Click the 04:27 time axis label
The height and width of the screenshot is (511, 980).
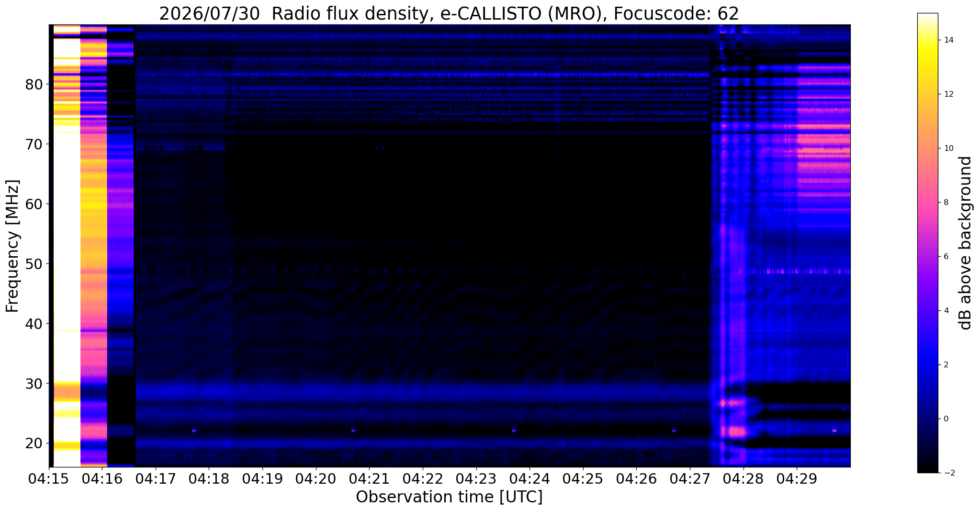[x=690, y=479]
